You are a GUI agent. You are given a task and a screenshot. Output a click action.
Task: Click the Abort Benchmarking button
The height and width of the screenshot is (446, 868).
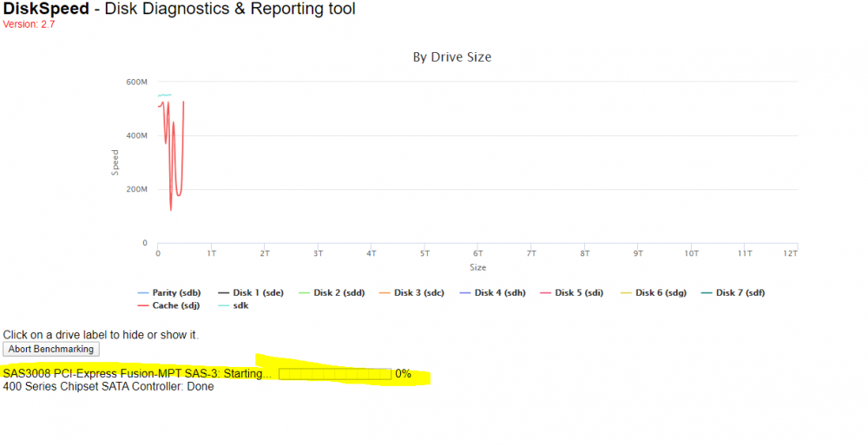[x=51, y=349]
